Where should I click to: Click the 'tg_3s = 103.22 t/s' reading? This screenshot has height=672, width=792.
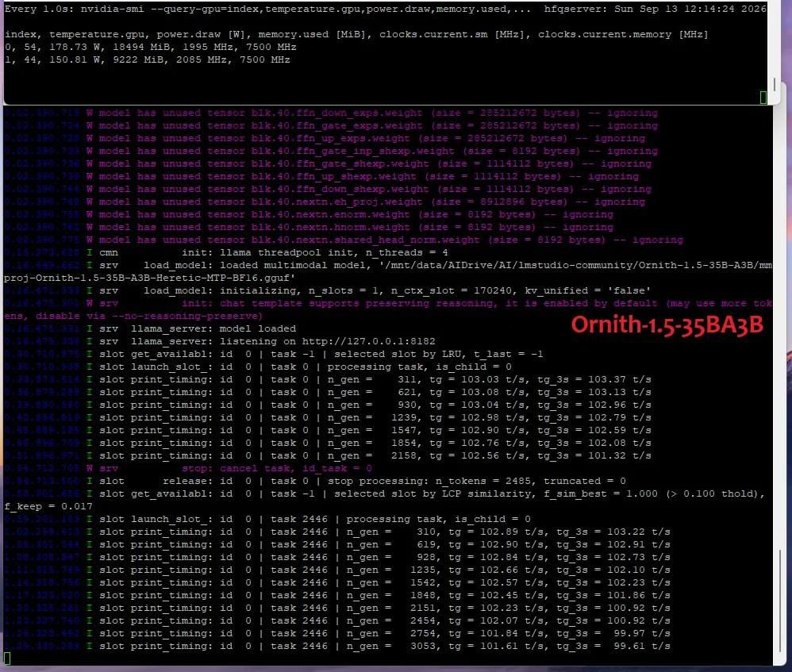tap(613, 532)
